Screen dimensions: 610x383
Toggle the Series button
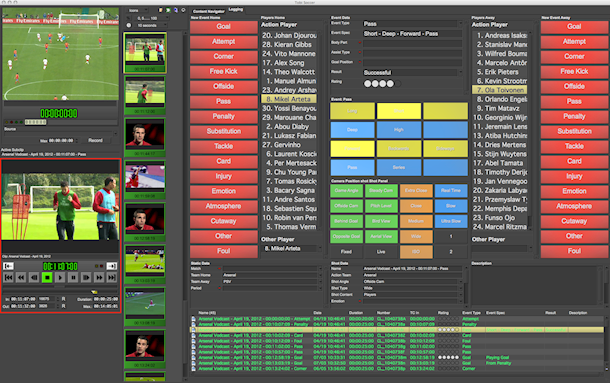(x=399, y=167)
